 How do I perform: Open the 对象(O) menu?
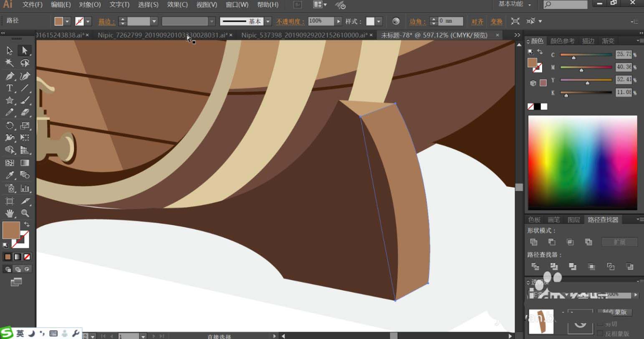[90, 5]
